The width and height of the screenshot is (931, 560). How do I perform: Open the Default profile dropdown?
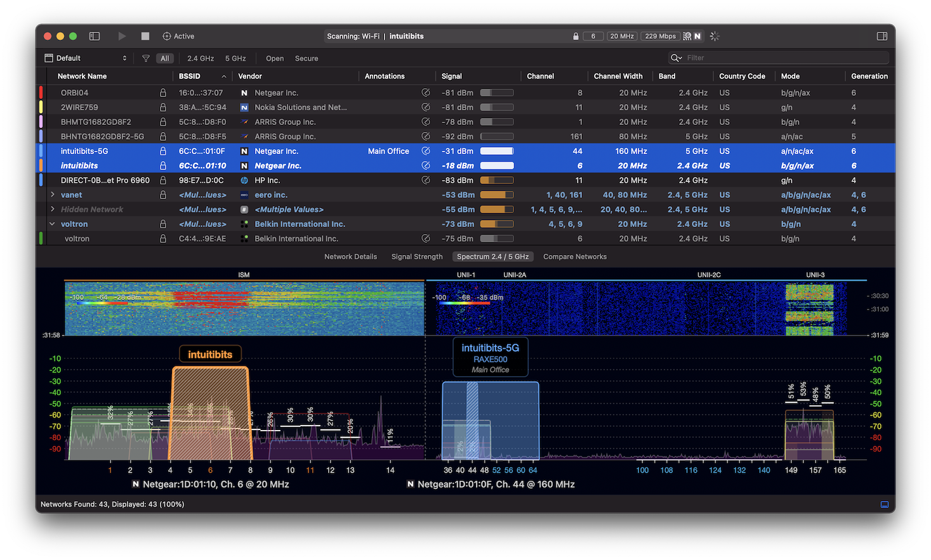[x=86, y=58]
